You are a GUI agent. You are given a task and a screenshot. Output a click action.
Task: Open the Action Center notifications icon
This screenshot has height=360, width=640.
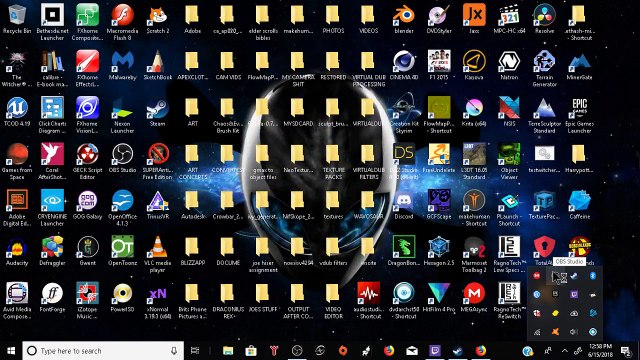pyautogui.click(x=626, y=351)
